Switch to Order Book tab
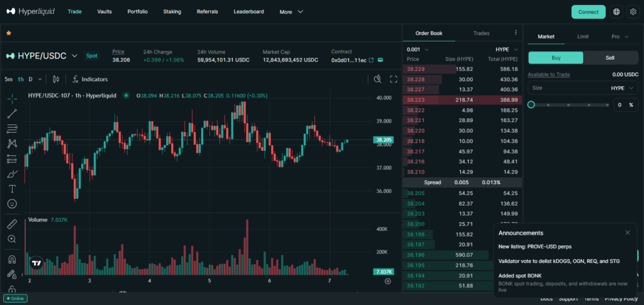Viewport: 644px width, 305px height. [429, 33]
